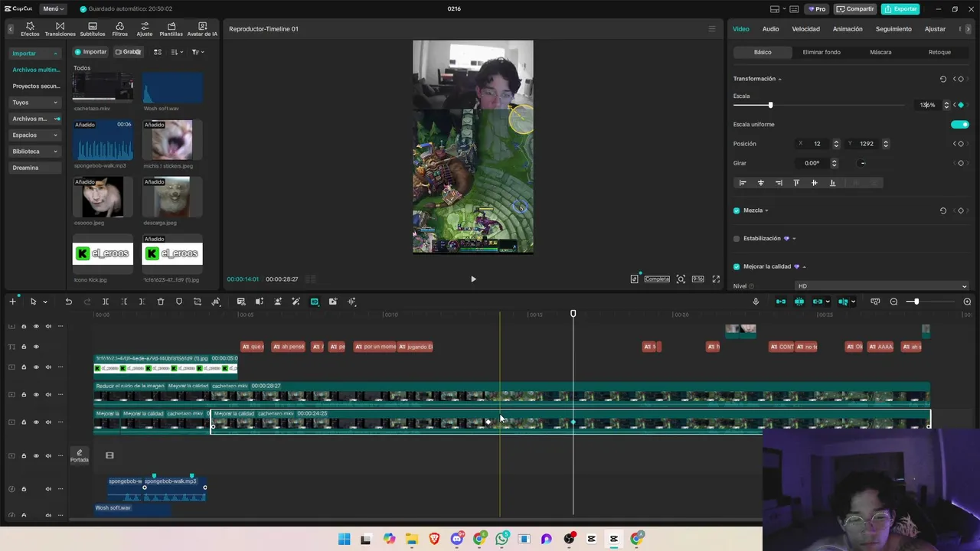Open the layout switcher icon in title bar
980x551 pixels.
778,9
